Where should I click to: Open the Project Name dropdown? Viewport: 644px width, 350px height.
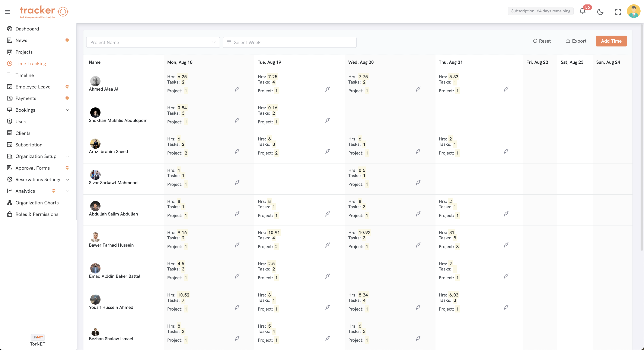pyautogui.click(x=153, y=42)
